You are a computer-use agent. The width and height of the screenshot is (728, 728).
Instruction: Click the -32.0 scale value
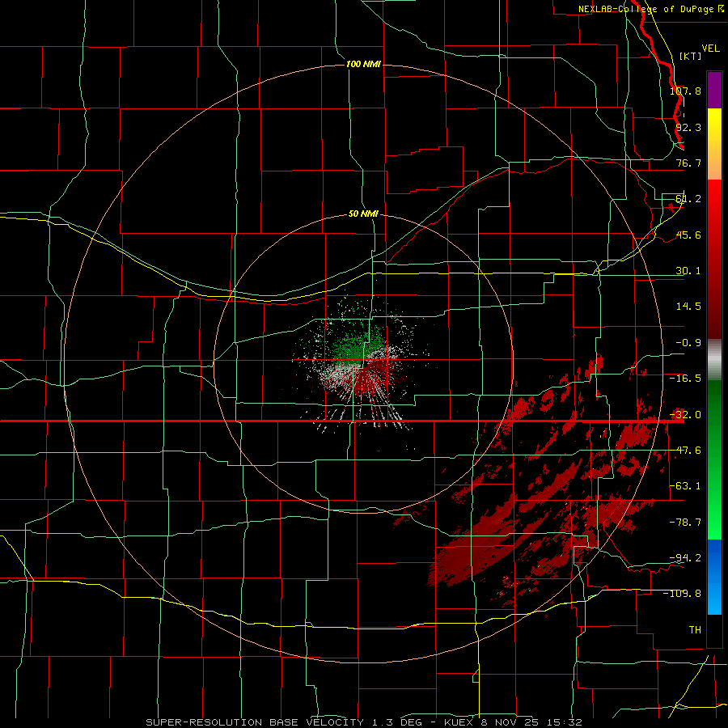pos(685,415)
